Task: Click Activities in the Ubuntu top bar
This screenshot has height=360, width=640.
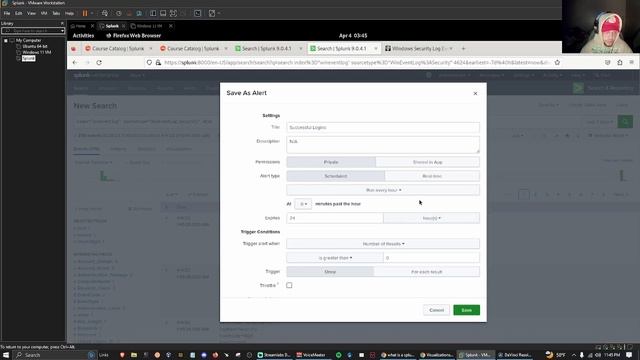Action: (83, 36)
